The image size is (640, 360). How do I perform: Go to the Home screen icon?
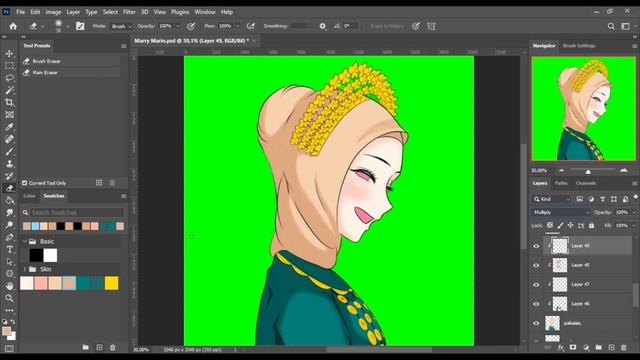[13, 26]
